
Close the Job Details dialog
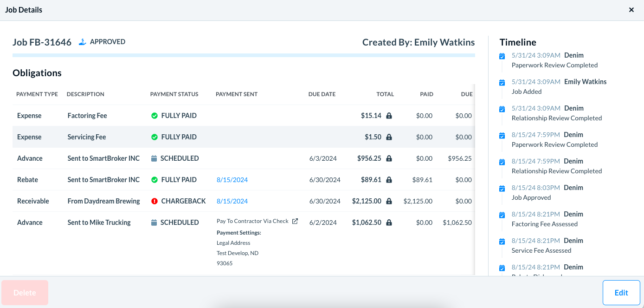[631, 10]
